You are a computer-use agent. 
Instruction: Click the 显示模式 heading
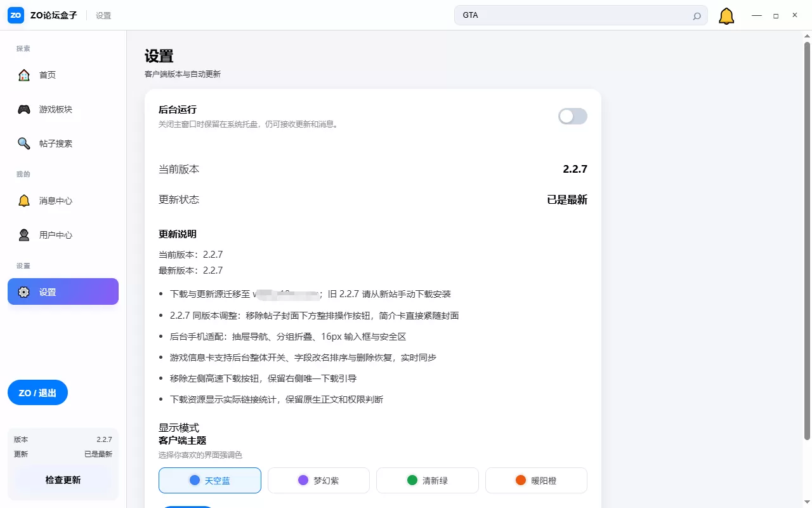coord(179,428)
